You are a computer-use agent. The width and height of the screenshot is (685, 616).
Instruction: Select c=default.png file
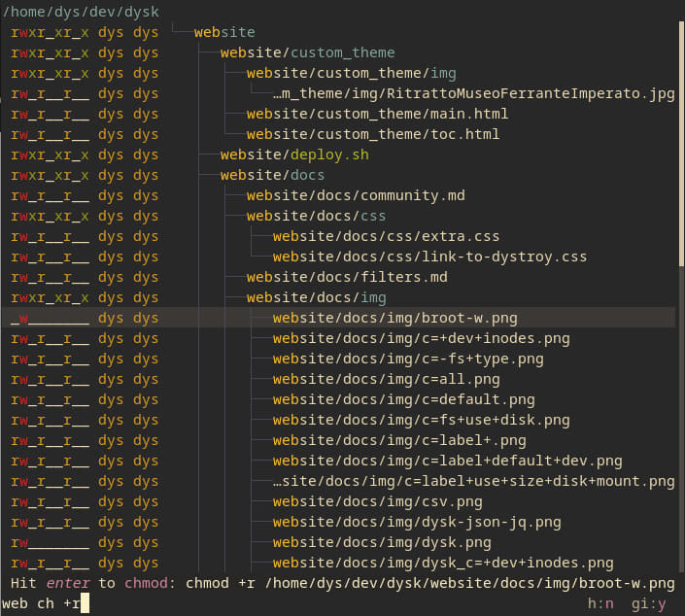click(x=403, y=399)
